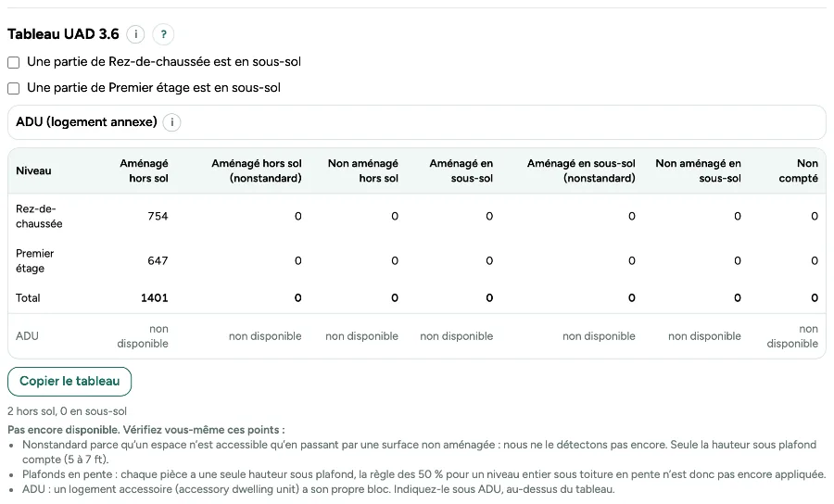Click the 'Premier étage' row label

click(x=34, y=261)
